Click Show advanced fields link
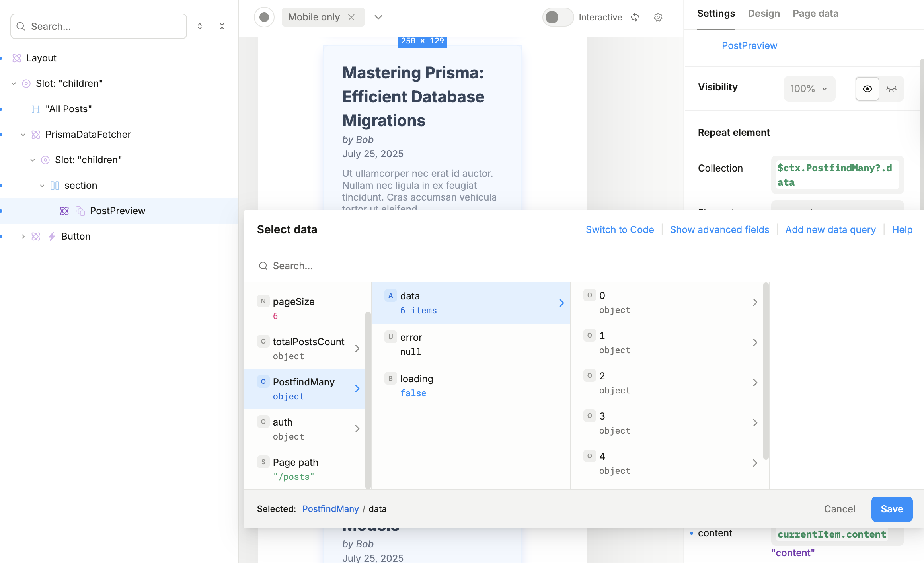Screen dimensions: 924x563 [x=719, y=230]
